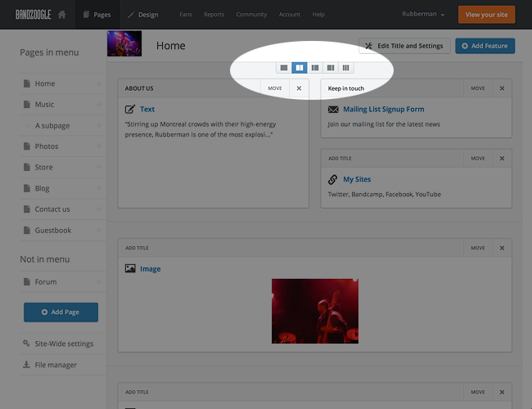Click MOVE on the About Us section
532x409 pixels.
[x=275, y=88]
